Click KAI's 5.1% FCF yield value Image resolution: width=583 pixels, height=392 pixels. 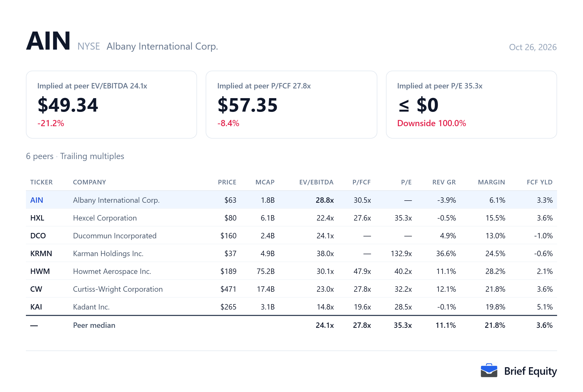[545, 307]
